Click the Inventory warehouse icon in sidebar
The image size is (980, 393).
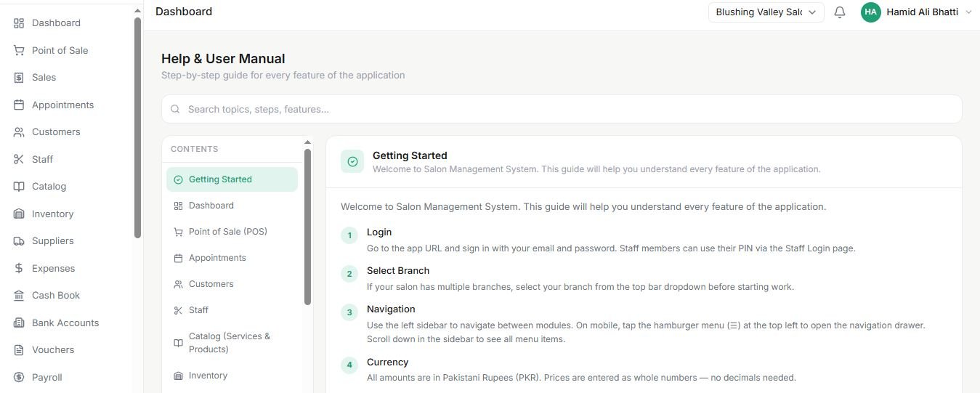click(x=19, y=214)
